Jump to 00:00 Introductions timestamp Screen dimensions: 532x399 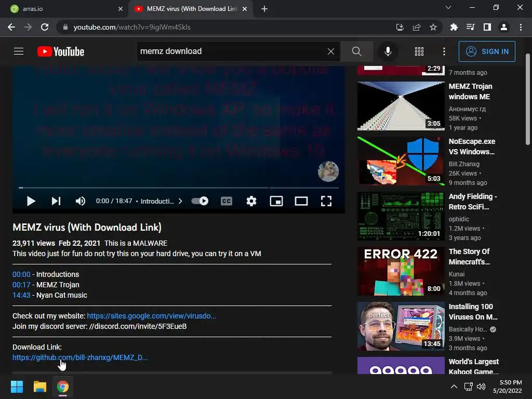21,274
